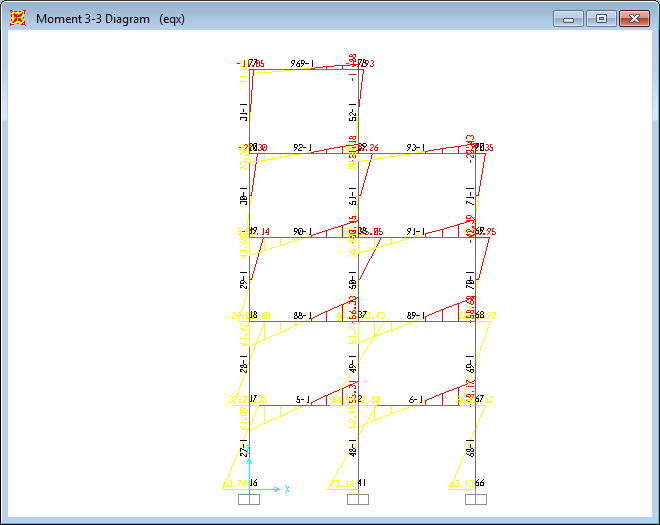Click the fixed support icon under joint 16
This screenshot has width=660, height=525.
[249, 499]
